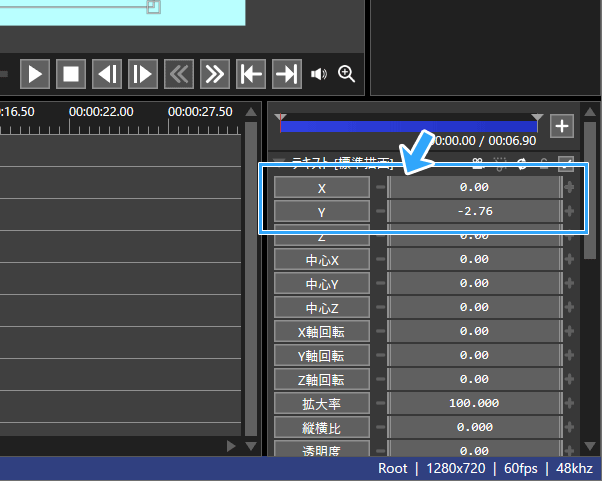Click the 中心Z value field
This screenshot has height=481, width=602.
475,307
